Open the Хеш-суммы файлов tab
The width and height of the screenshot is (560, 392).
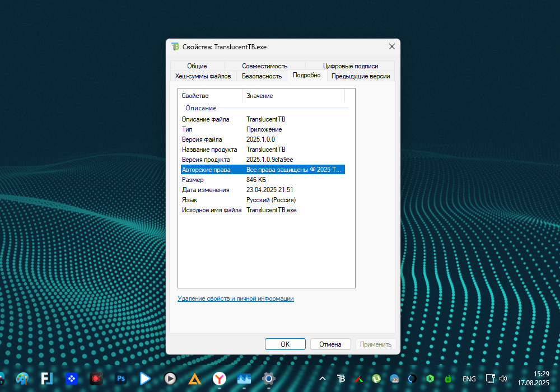pyautogui.click(x=203, y=76)
